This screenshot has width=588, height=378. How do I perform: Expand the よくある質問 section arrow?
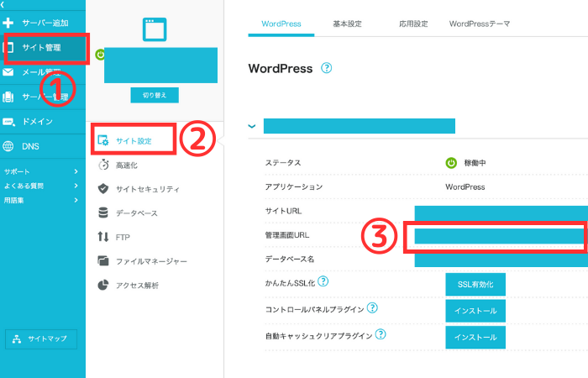(x=76, y=186)
